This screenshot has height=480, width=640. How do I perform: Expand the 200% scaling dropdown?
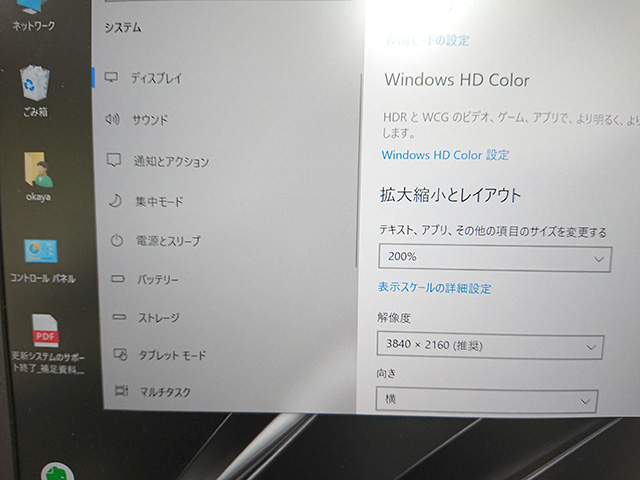494,258
